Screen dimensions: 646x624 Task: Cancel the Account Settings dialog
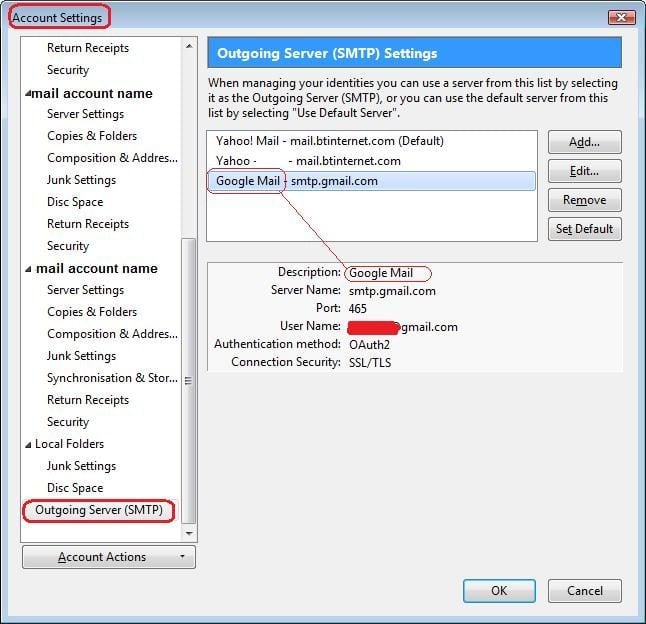[x=584, y=591]
